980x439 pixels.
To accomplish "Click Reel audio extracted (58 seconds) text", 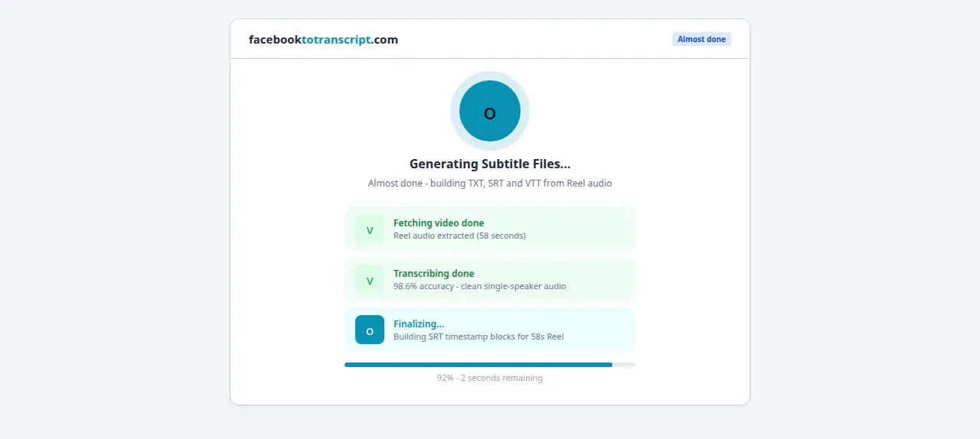I will 459,236.
